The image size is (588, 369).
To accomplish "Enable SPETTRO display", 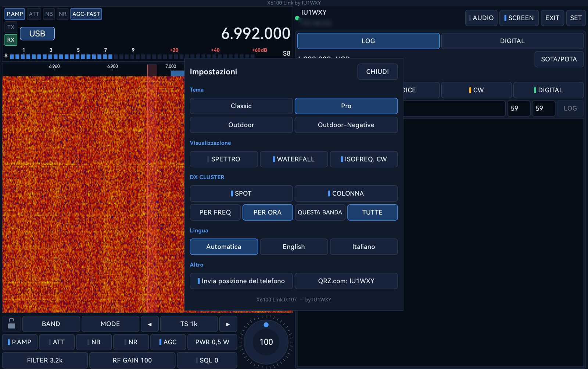I will [224, 159].
